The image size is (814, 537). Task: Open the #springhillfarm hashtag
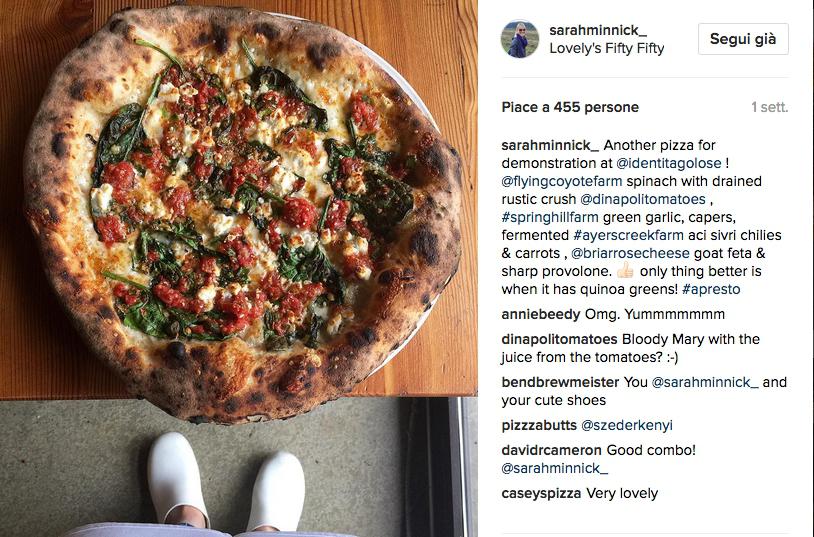[x=550, y=217]
